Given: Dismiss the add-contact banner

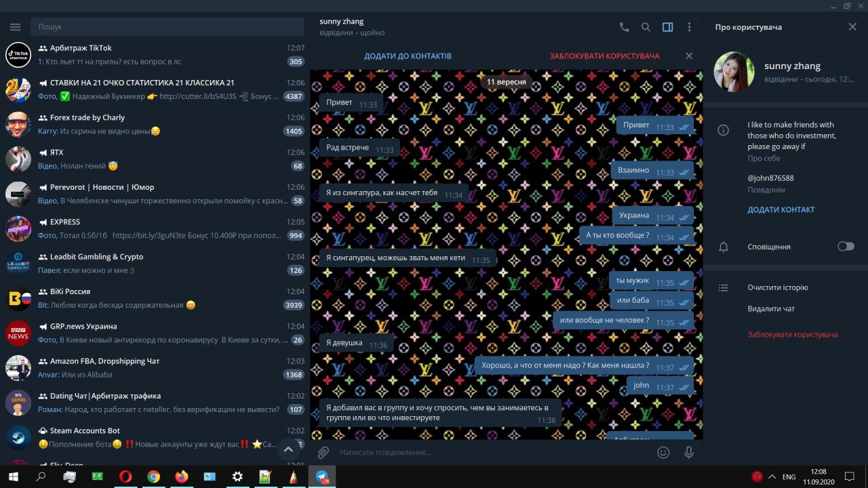Looking at the screenshot, I should point(689,56).
